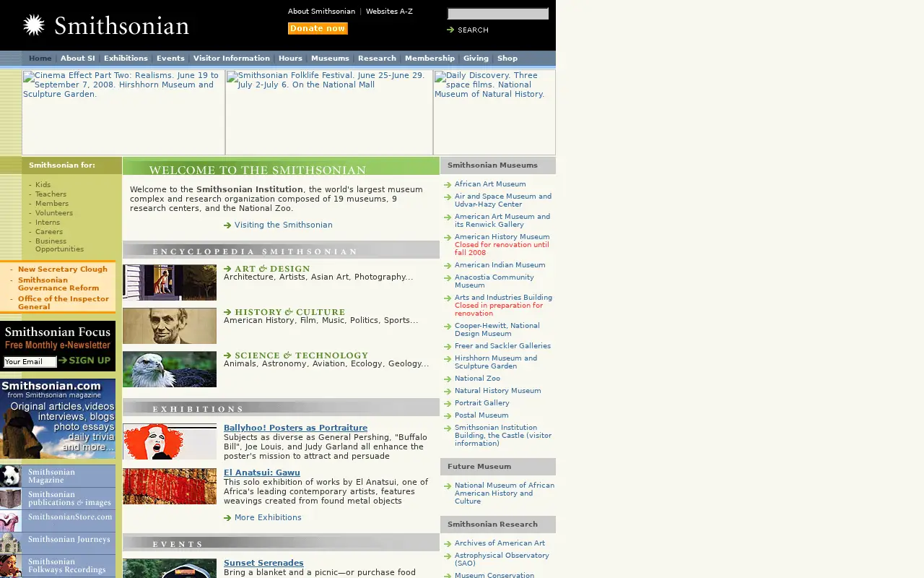924x578 pixels.
Task: Open the Websites A-Z link
Action: tap(389, 12)
